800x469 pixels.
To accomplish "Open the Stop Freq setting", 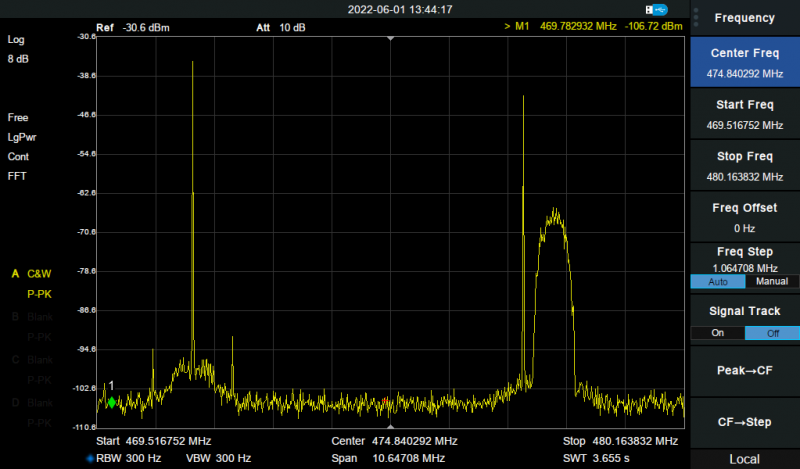I will (x=744, y=166).
